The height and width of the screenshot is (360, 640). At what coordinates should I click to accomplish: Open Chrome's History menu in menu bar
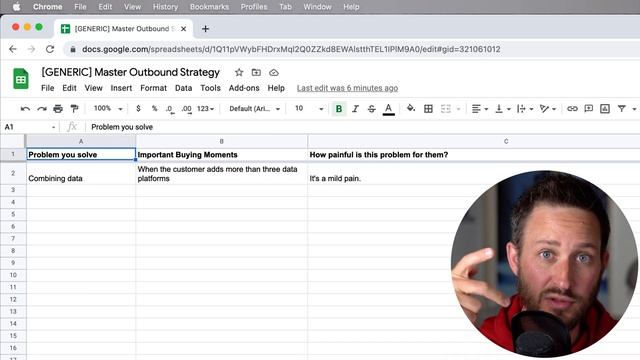click(165, 7)
